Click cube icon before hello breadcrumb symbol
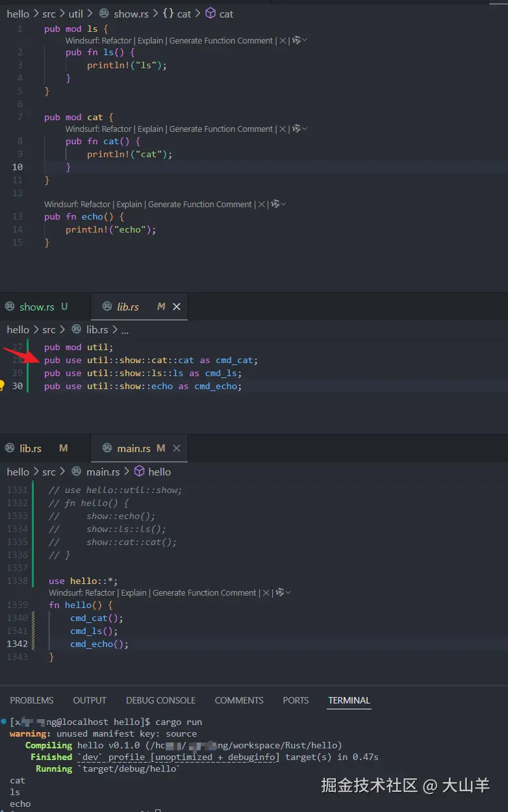The image size is (508, 812). (x=139, y=472)
